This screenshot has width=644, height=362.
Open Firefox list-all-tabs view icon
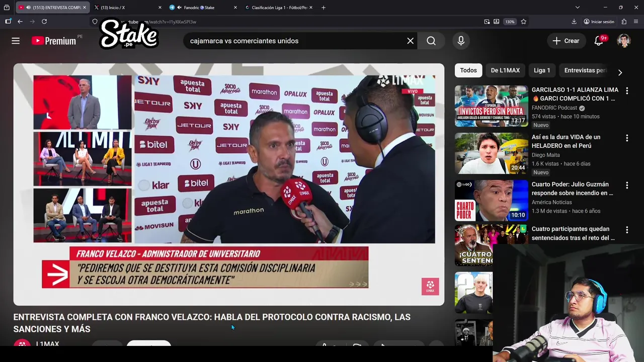pos(7,8)
